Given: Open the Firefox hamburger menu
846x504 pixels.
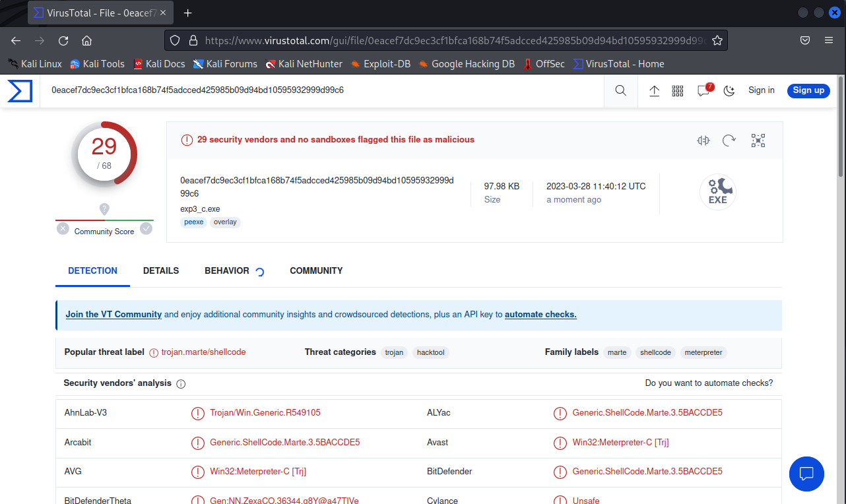Looking at the screenshot, I should [829, 40].
